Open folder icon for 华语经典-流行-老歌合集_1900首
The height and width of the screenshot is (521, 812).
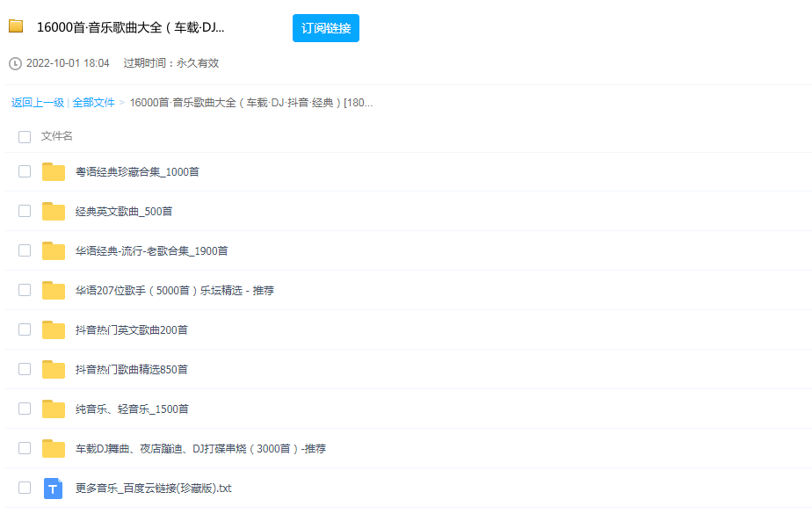pyautogui.click(x=54, y=250)
